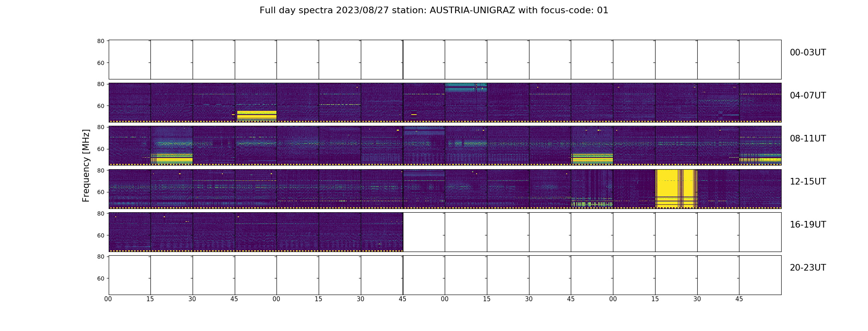Screen dimensions: 868x331
Task: Click the '80' tick of 04-07UT row
Action: (x=100, y=84)
